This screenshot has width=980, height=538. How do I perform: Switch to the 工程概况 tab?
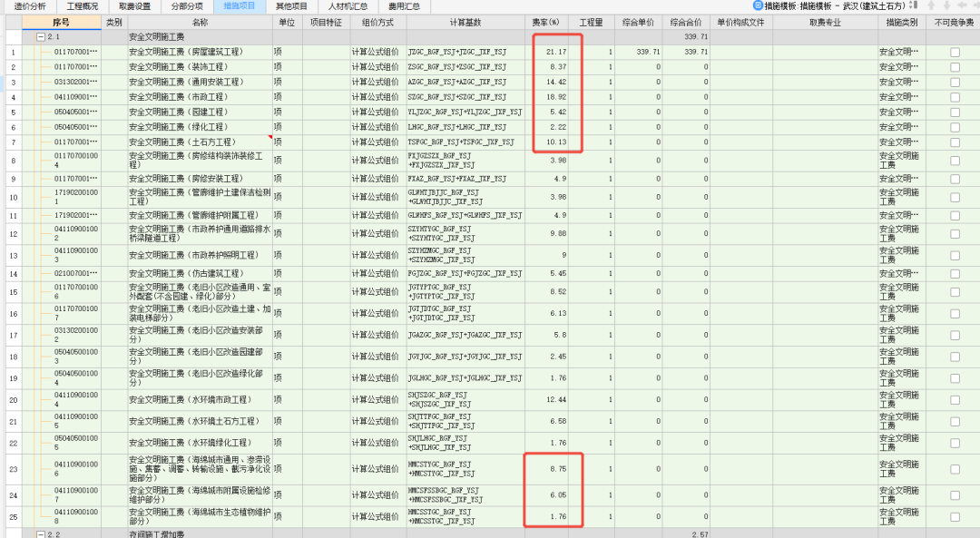[x=83, y=6]
